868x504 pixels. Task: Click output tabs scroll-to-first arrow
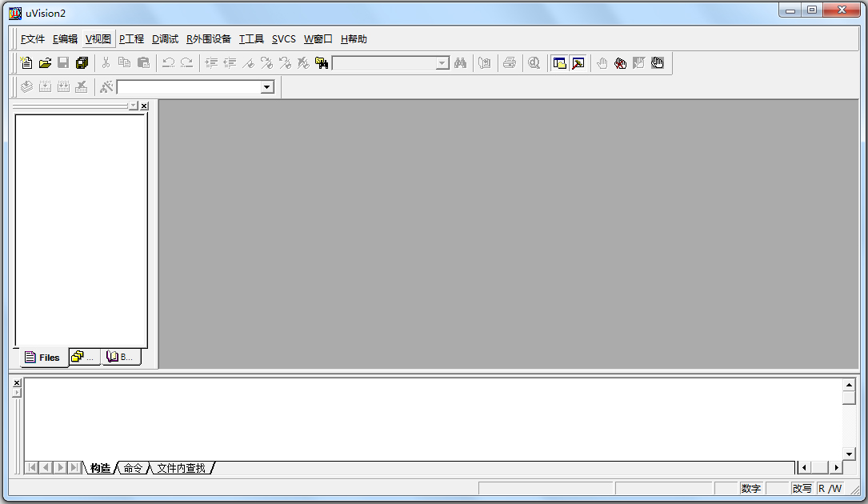32,467
